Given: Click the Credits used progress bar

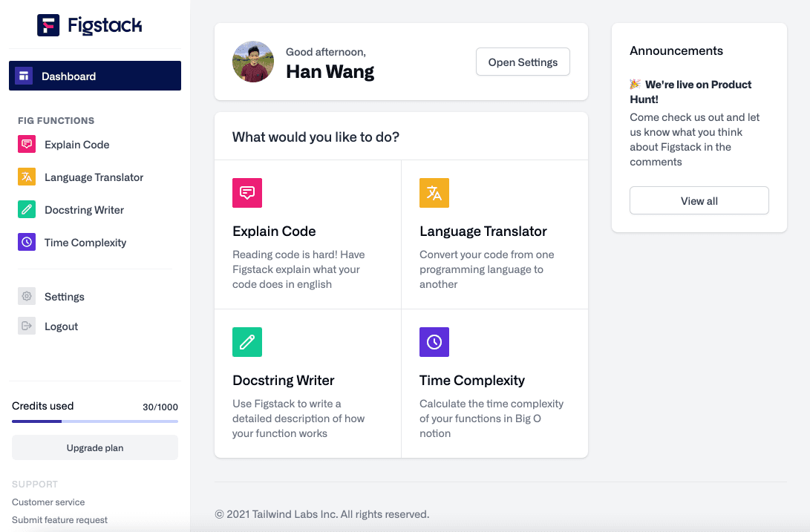Looking at the screenshot, I should pos(95,421).
